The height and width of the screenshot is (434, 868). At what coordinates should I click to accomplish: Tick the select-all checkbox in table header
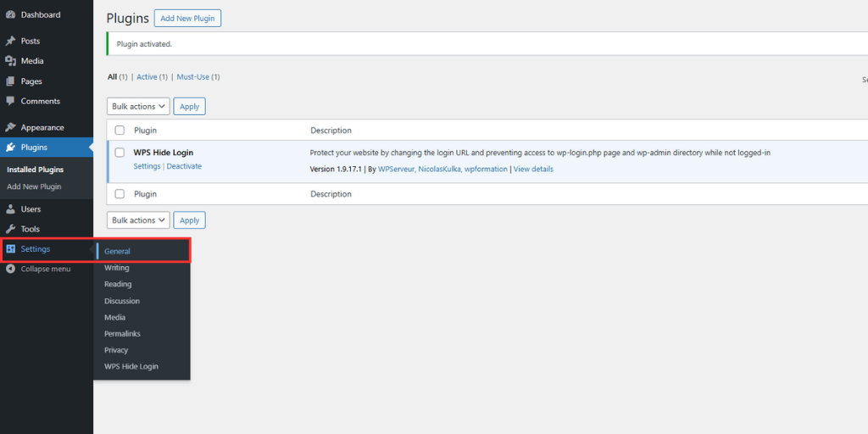[x=120, y=131]
